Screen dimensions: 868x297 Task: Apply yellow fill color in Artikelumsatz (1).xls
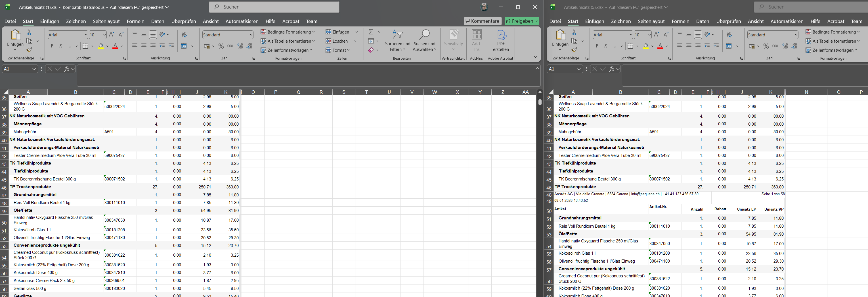(x=101, y=46)
